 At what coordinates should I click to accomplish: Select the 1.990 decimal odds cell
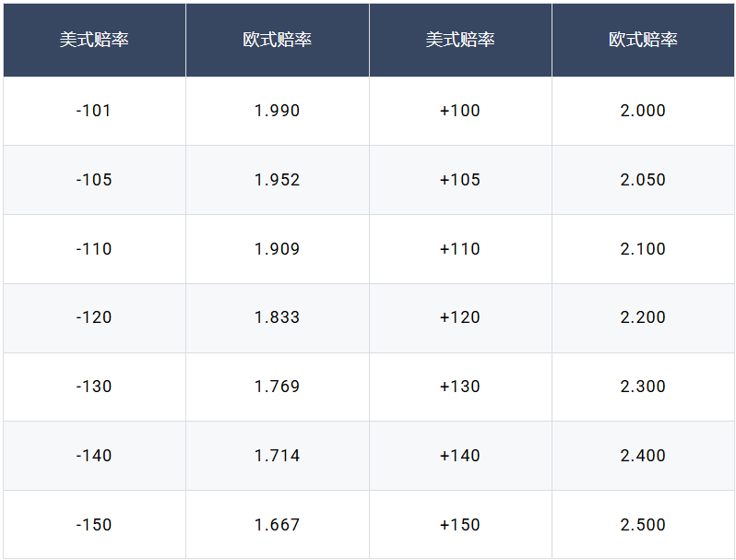tap(278, 111)
